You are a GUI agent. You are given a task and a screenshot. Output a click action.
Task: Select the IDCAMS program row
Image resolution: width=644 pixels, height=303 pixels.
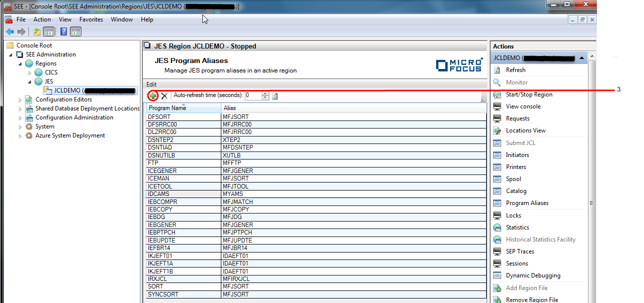pyautogui.click(x=159, y=194)
